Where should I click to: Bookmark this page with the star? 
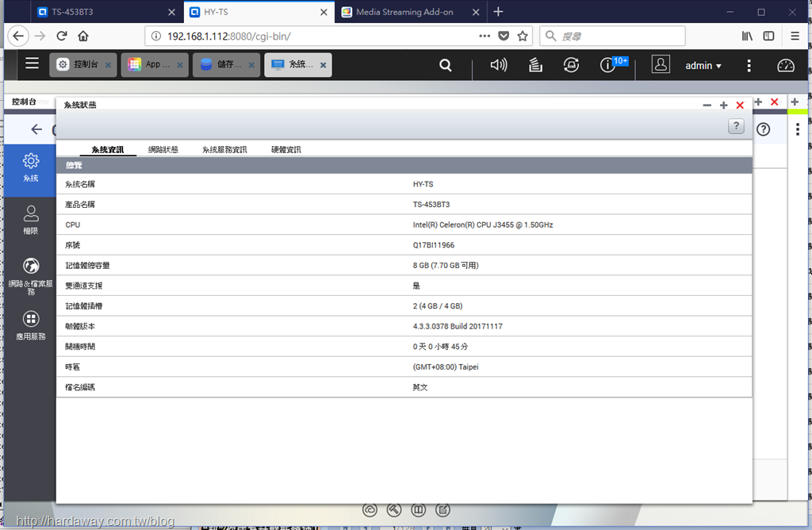pos(523,36)
